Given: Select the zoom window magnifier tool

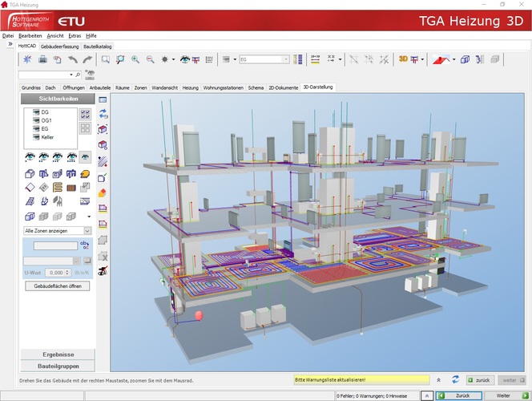Looking at the screenshot, I should pos(105,59).
